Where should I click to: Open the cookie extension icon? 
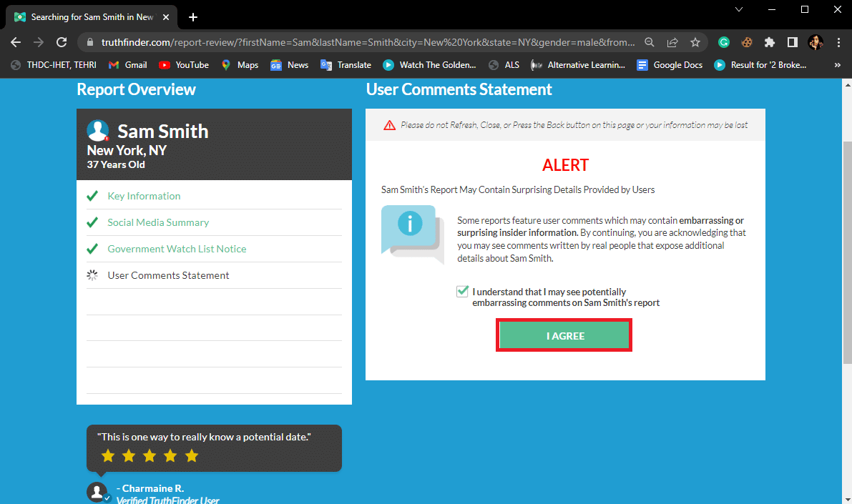coord(747,42)
